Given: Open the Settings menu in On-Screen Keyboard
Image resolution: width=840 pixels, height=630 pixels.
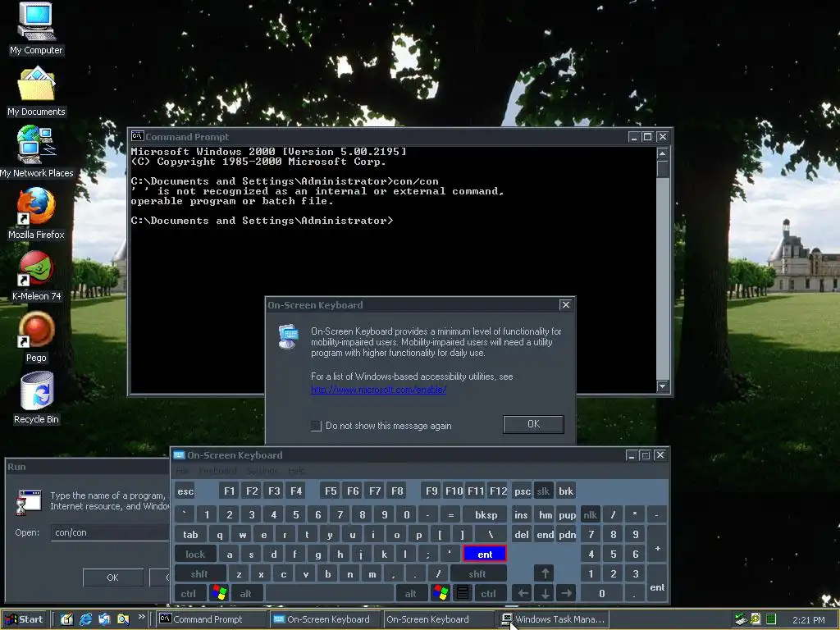Looking at the screenshot, I should coord(262,471).
